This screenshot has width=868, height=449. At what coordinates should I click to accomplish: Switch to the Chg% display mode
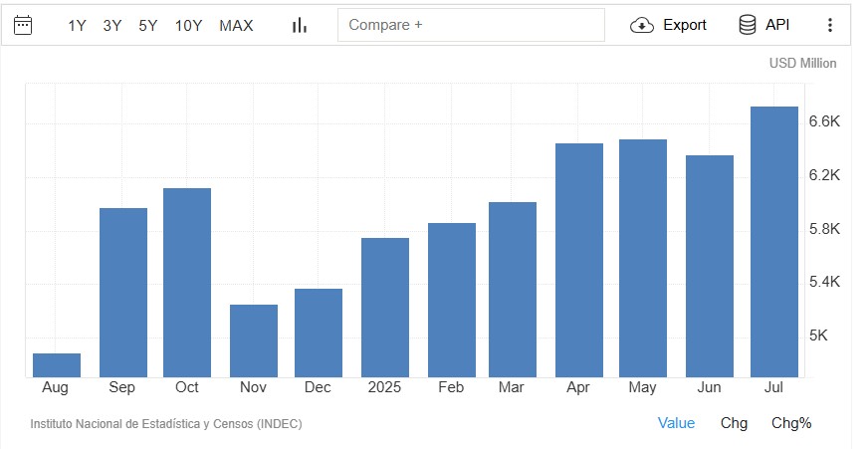click(x=791, y=423)
